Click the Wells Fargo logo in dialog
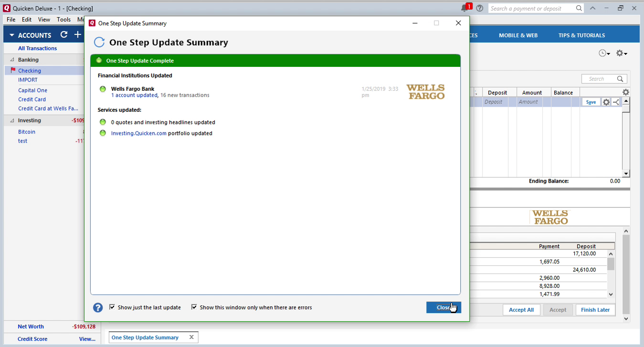This screenshot has height=347, width=644. (425, 92)
